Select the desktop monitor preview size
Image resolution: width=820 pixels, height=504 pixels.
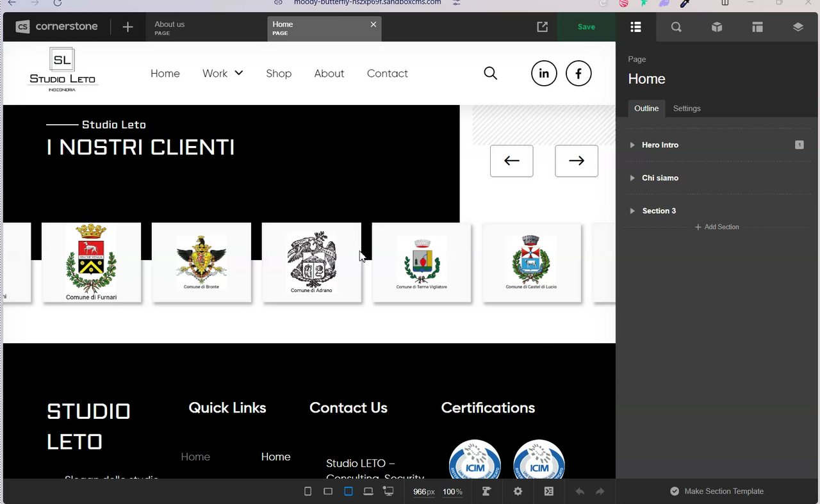click(x=388, y=491)
